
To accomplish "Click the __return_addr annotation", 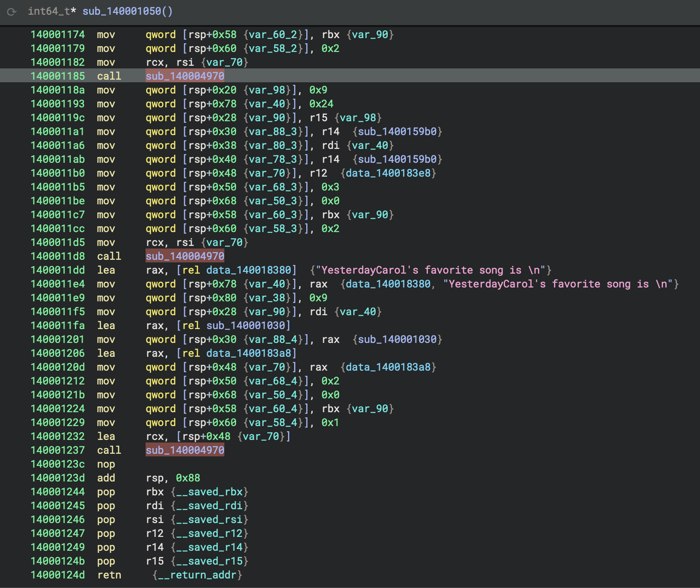I will tap(197, 575).
